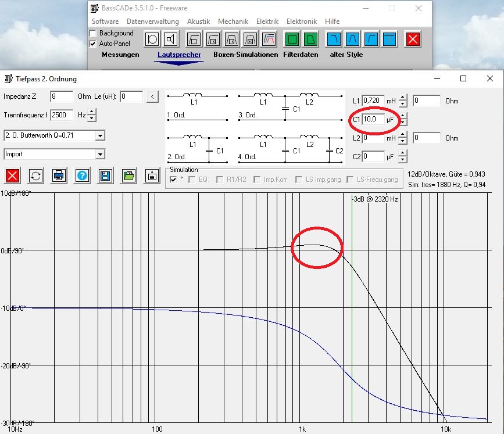This screenshot has height=434, width=504.
Task: Click the refresh arrows icon
Action: tap(36, 175)
